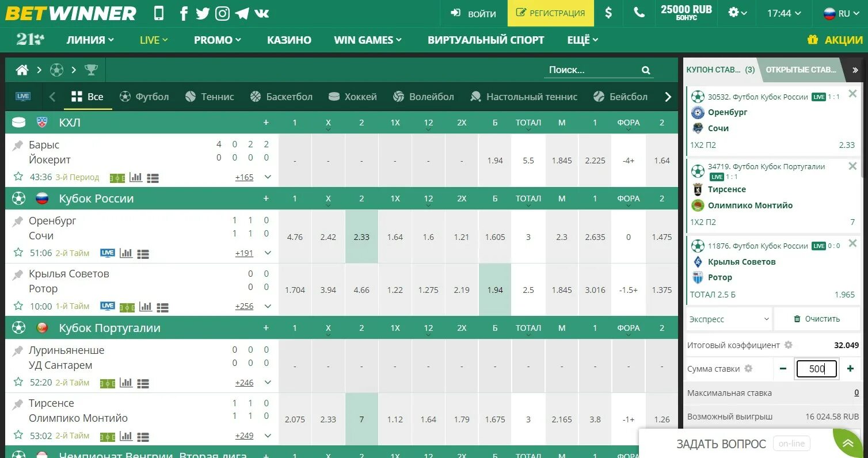Open WIN GAMES dropdown menu
868x458 pixels.
(x=368, y=40)
